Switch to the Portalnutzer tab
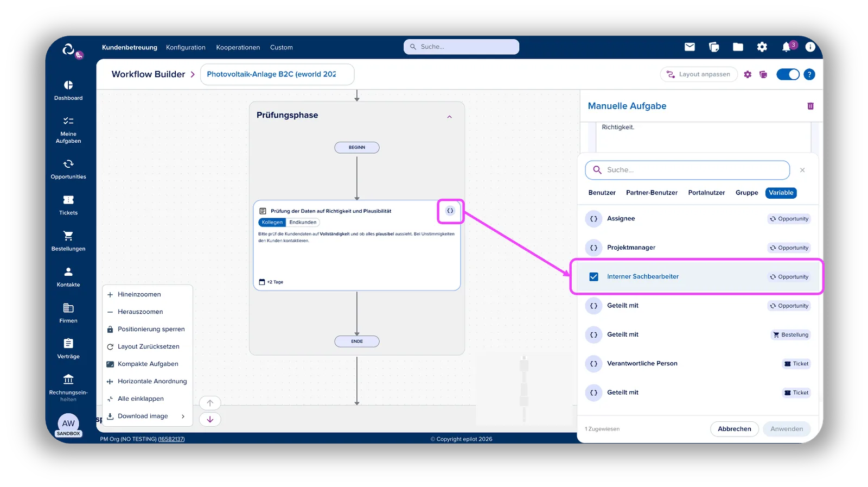 click(706, 193)
